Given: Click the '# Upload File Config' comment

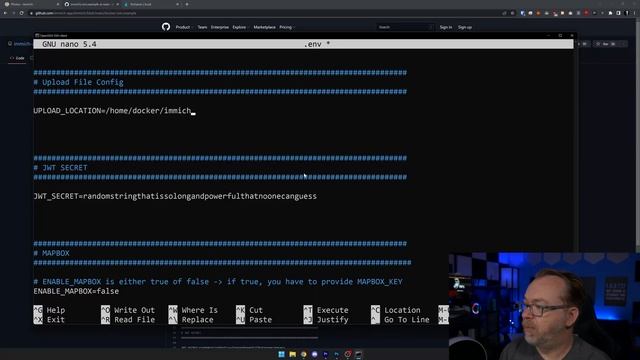Looking at the screenshot, I should pyautogui.click(x=78, y=82).
